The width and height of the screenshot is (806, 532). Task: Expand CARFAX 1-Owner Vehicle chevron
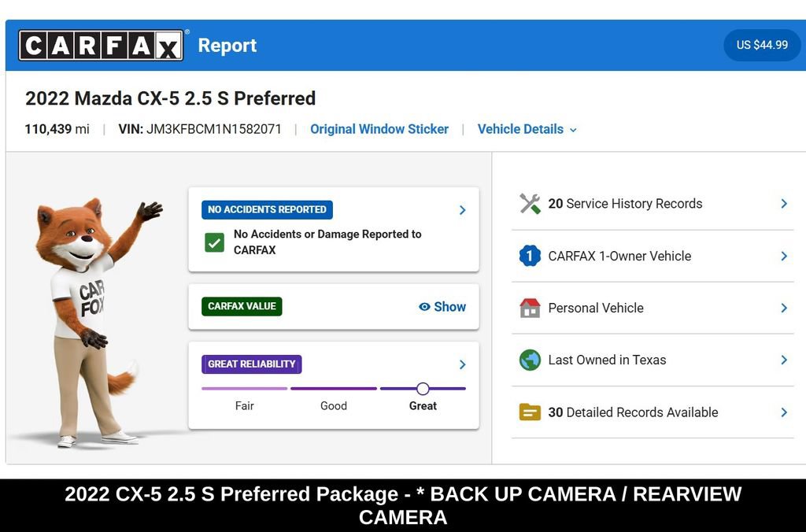pos(784,256)
